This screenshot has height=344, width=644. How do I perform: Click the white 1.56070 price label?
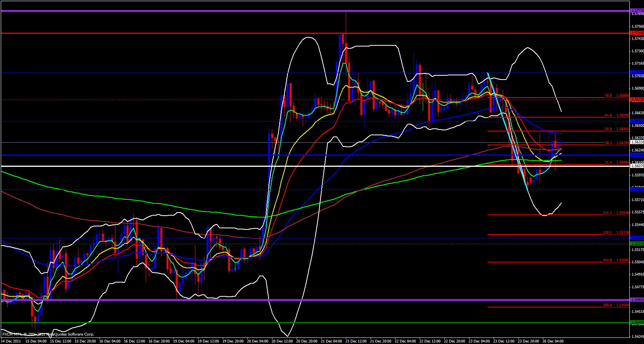click(636, 166)
